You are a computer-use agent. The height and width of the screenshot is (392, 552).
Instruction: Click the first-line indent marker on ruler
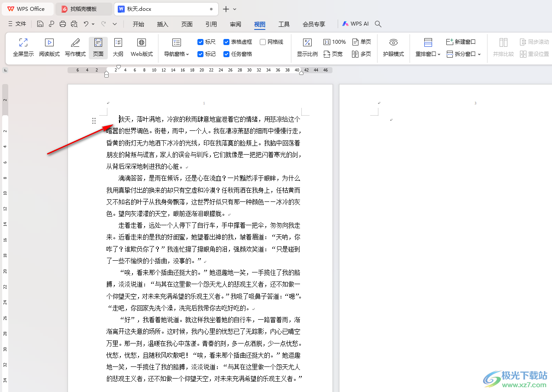point(119,67)
